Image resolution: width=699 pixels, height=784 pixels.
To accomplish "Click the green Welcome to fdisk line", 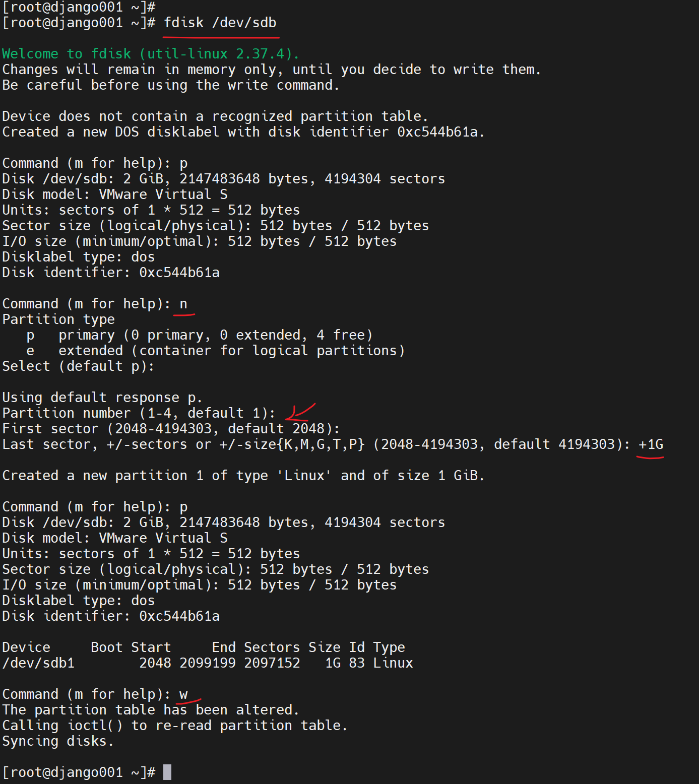I will 151,54.
